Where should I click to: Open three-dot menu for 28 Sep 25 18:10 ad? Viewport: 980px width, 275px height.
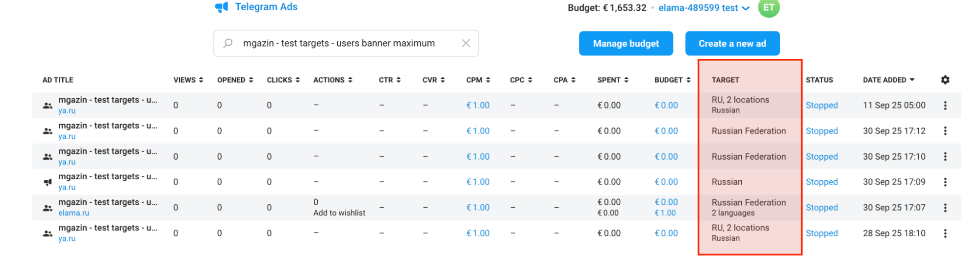click(945, 233)
